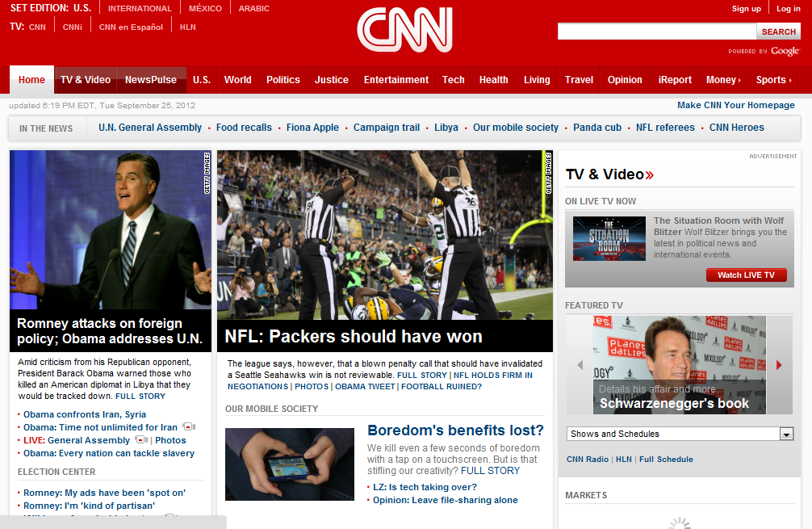Open Food recalls news topic
Viewport: 812px width, 529px height.
click(244, 128)
